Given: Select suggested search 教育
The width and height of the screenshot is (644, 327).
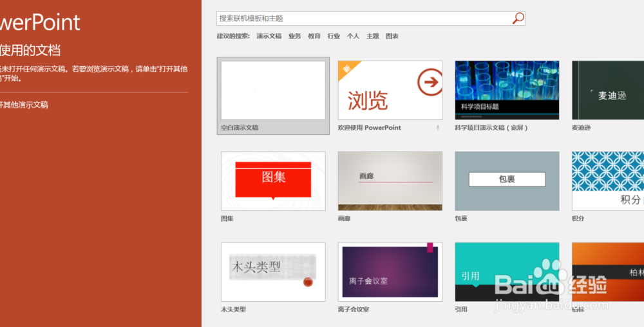Looking at the screenshot, I should click(x=314, y=36).
